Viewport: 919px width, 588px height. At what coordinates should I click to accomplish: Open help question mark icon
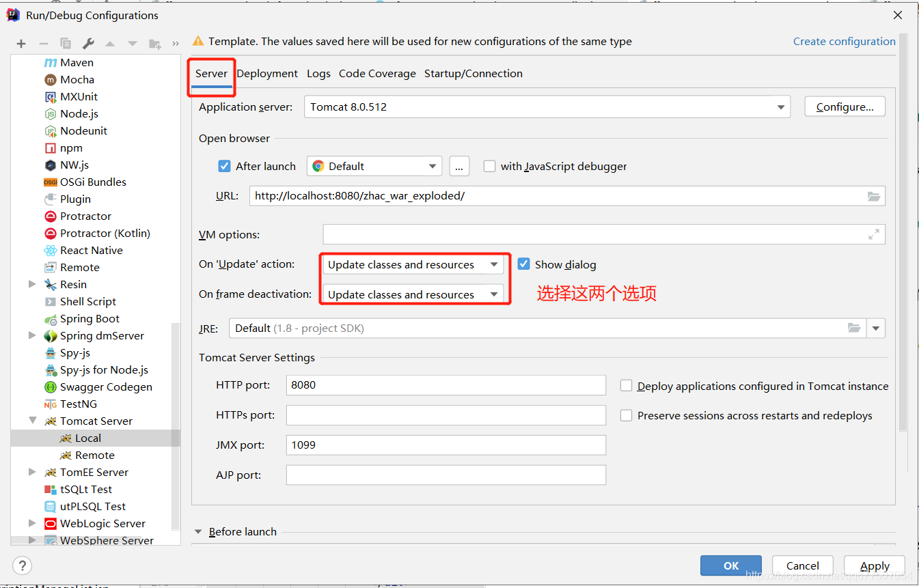(23, 565)
